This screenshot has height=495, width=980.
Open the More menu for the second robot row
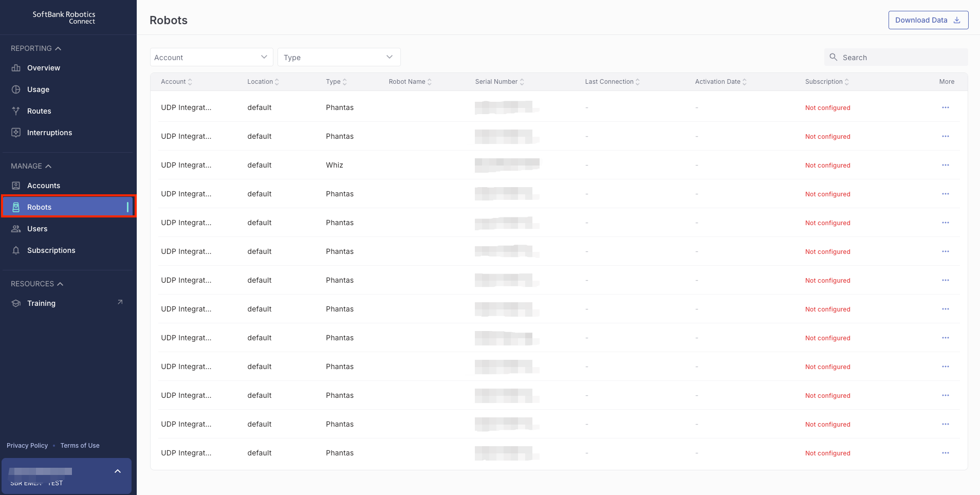946,136
